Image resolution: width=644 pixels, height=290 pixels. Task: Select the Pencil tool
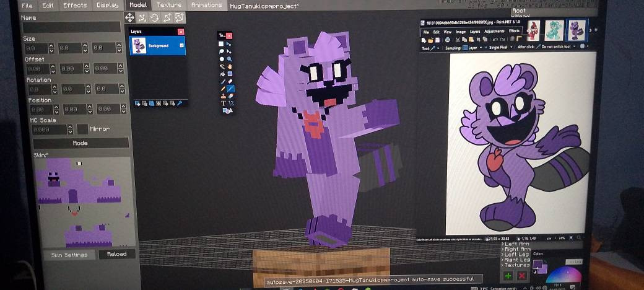pyautogui.click(x=222, y=89)
